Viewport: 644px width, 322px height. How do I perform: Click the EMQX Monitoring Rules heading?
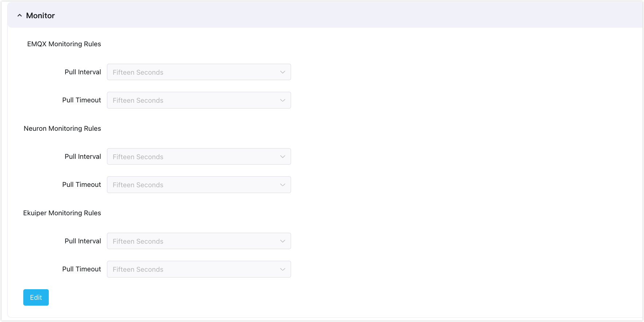click(x=64, y=44)
